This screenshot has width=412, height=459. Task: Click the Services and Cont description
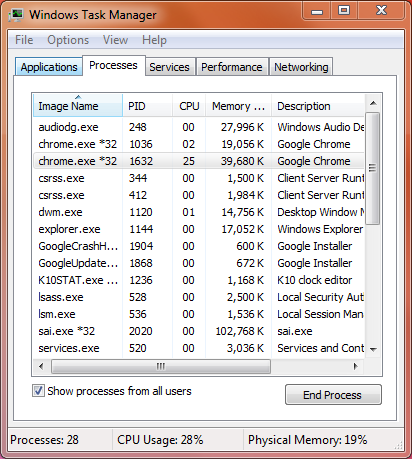pyautogui.click(x=321, y=348)
